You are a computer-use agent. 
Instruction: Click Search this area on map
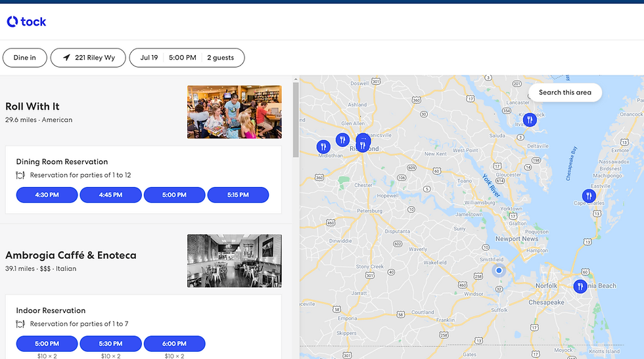tap(565, 93)
